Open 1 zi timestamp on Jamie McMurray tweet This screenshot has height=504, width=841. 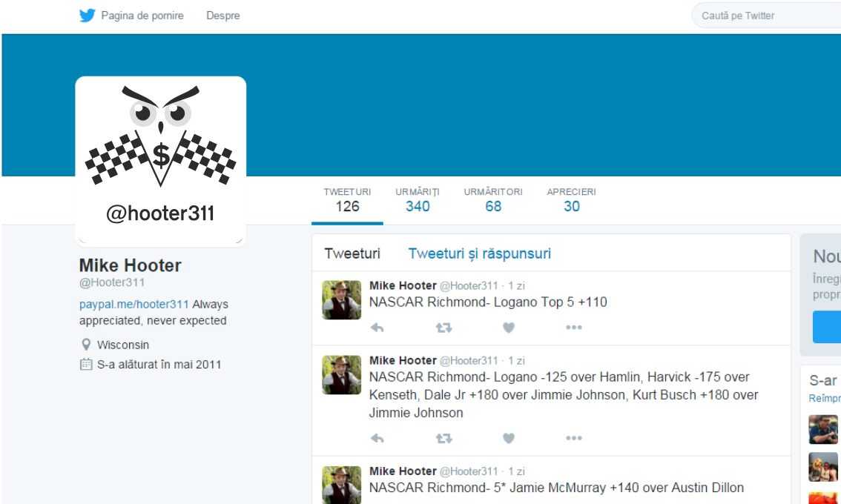[516, 471]
